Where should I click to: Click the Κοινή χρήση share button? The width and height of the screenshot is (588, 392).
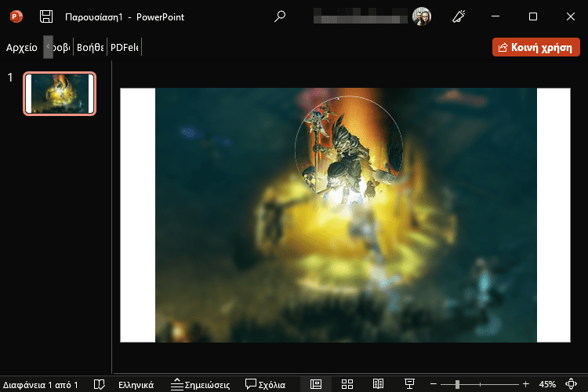click(536, 47)
